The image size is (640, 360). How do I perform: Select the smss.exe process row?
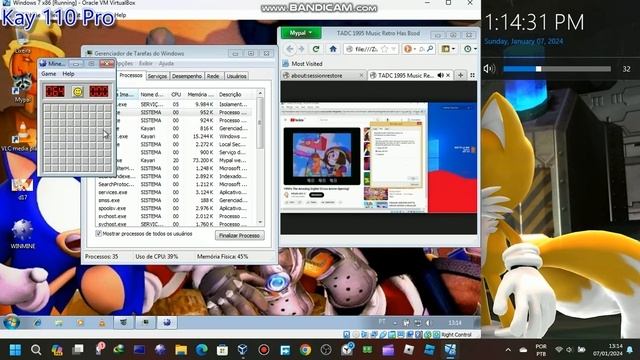pos(173,200)
